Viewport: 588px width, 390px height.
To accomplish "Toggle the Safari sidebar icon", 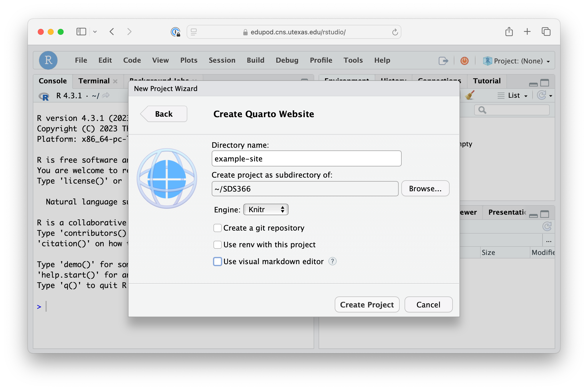I will 81,32.
